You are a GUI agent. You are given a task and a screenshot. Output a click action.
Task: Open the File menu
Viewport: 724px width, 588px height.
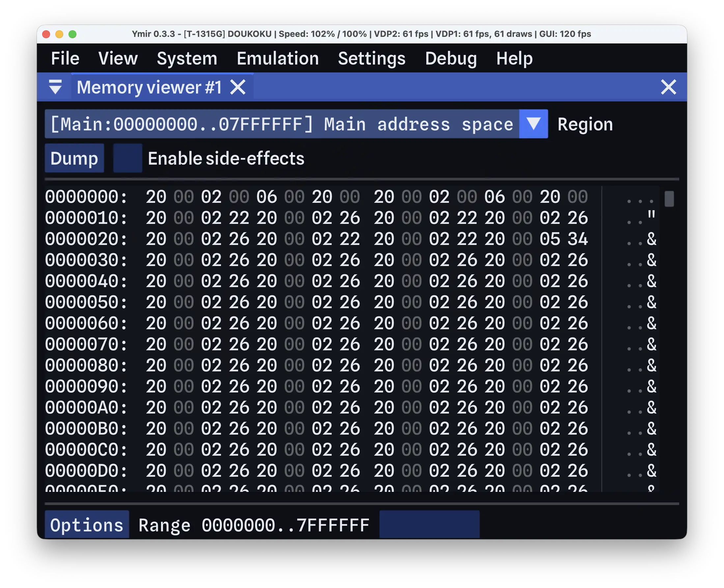pos(65,58)
